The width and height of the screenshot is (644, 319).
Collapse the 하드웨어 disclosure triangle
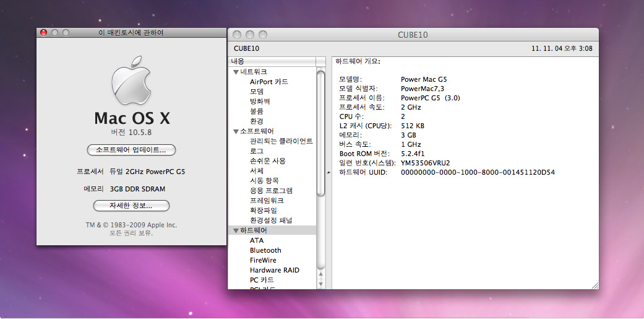click(236, 230)
